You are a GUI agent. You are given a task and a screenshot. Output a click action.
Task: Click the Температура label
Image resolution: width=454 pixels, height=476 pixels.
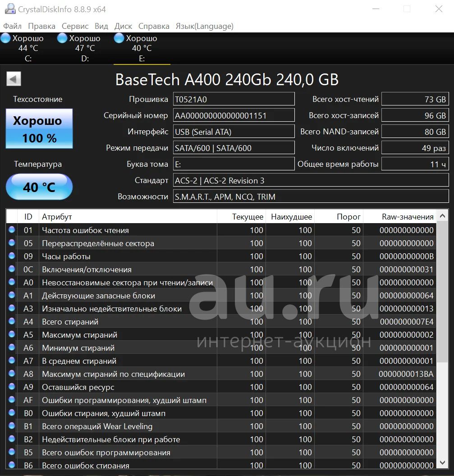[38, 164]
